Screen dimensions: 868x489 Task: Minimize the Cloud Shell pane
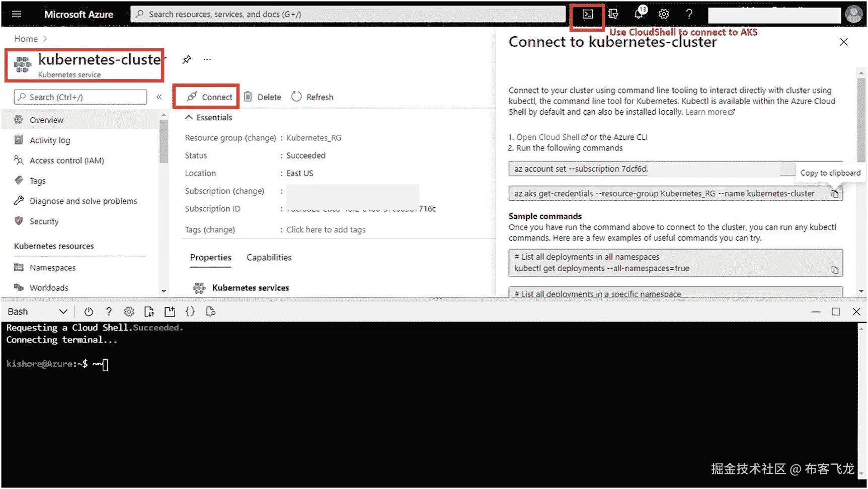[816, 312]
